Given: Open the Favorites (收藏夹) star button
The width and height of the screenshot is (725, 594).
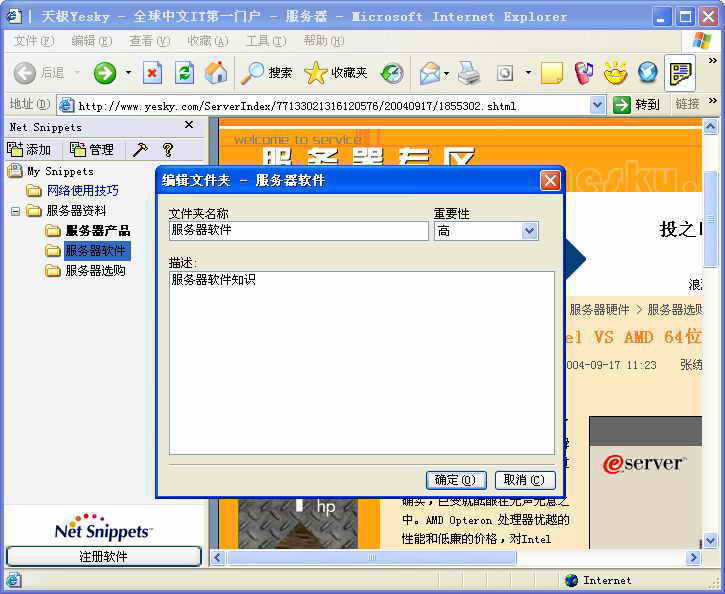Looking at the screenshot, I should pyautogui.click(x=336, y=73).
